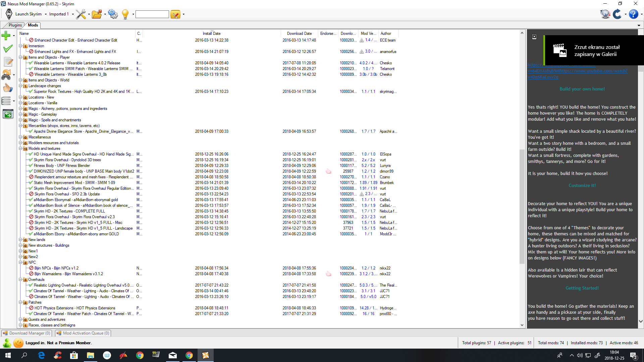Open settings via the blue gears icon
The width and height of the screenshot is (644, 362).
pyautogui.click(x=113, y=14)
